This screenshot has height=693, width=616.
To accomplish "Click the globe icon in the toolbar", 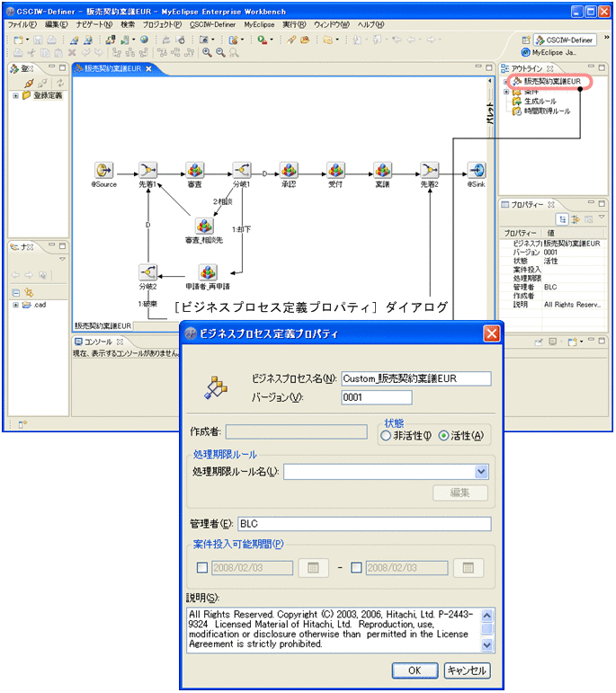I will pos(144,40).
